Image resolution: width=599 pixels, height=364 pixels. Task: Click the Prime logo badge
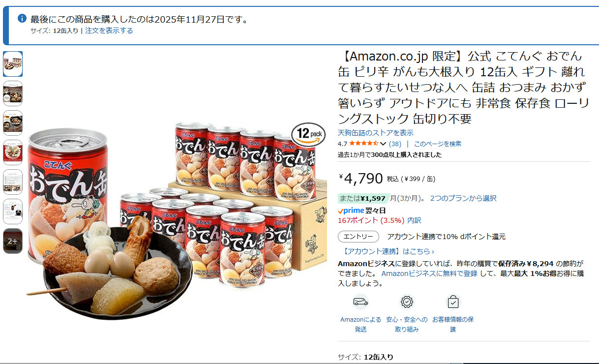click(351, 210)
